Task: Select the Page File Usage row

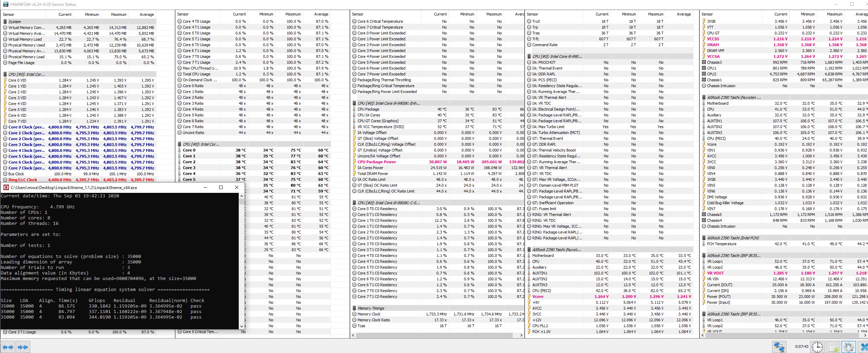Action: point(79,63)
